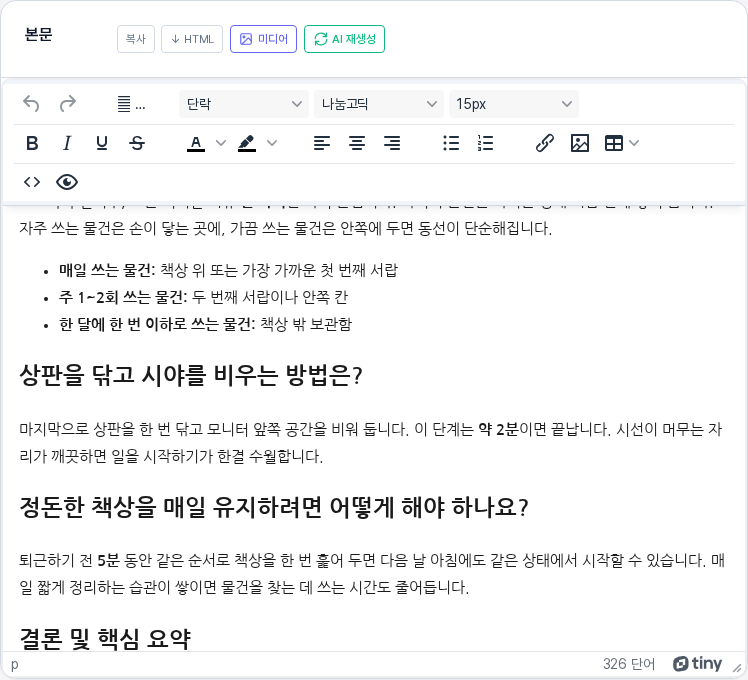Insert an image from the toolbar
Screen dimensions: 748x680
pyautogui.click(x=580, y=143)
